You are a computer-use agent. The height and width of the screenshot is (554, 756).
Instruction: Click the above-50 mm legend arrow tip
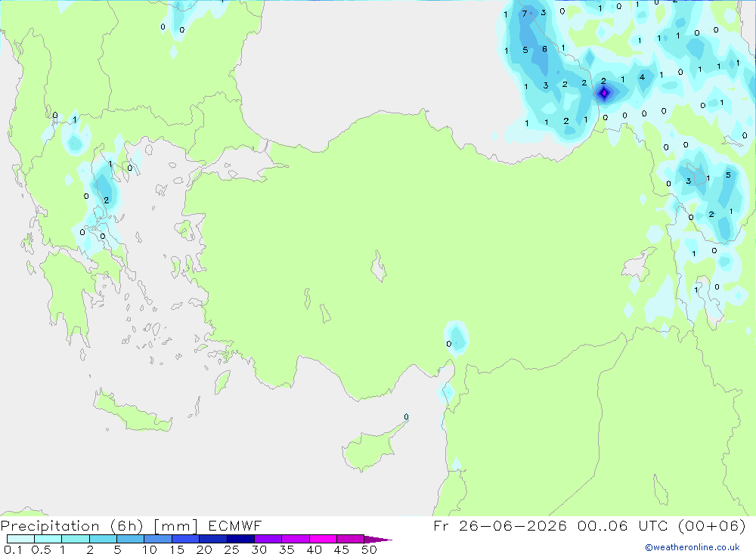click(378, 539)
